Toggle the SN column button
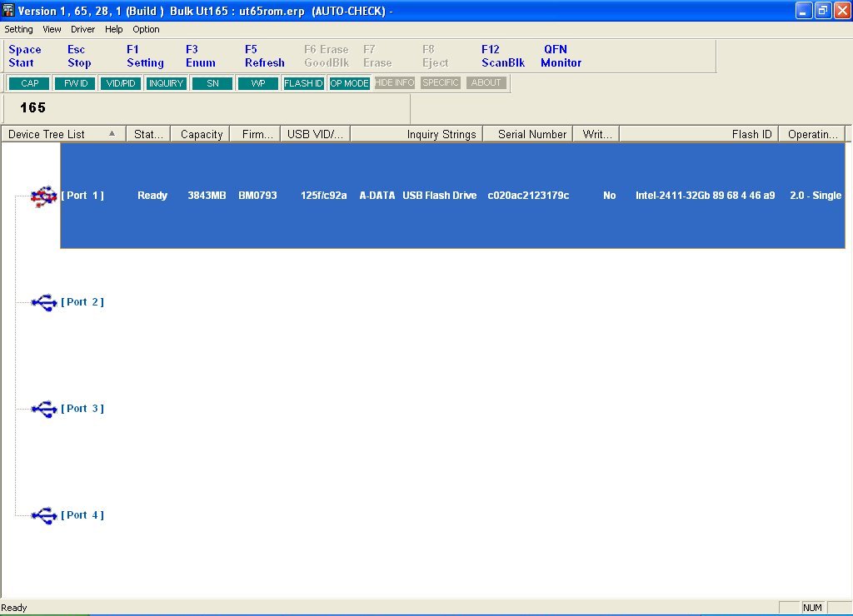Viewport: 853px width, 616px height. coord(212,83)
